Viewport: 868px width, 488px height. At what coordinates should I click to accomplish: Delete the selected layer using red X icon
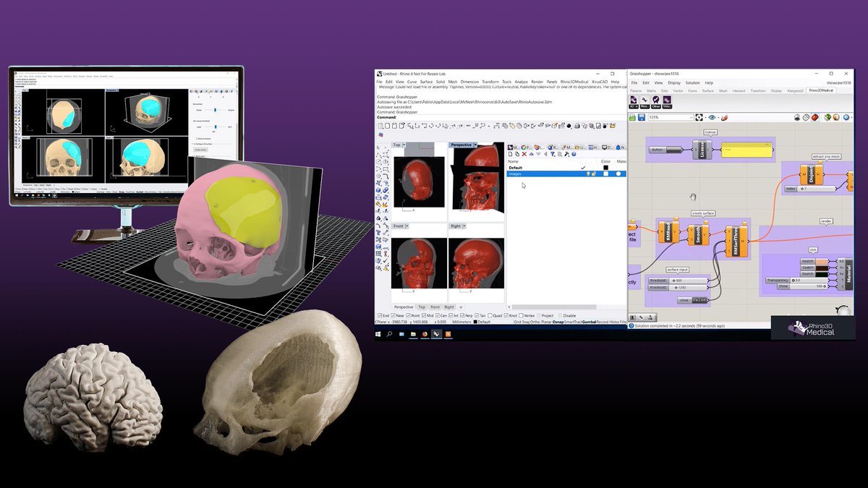(x=524, y=154)
